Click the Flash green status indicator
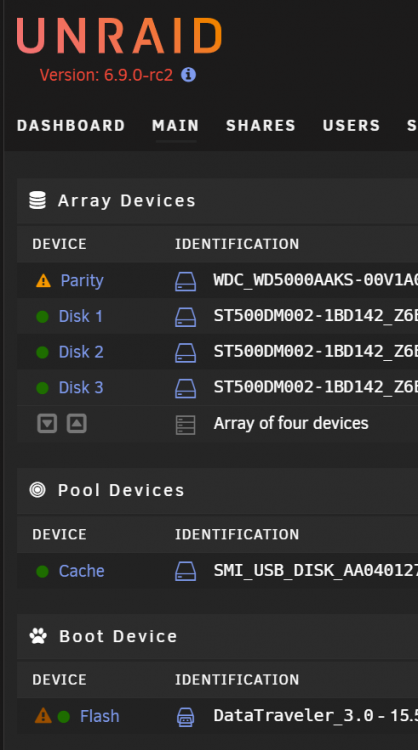Screen dimensions: 418x750 point(64,717)
